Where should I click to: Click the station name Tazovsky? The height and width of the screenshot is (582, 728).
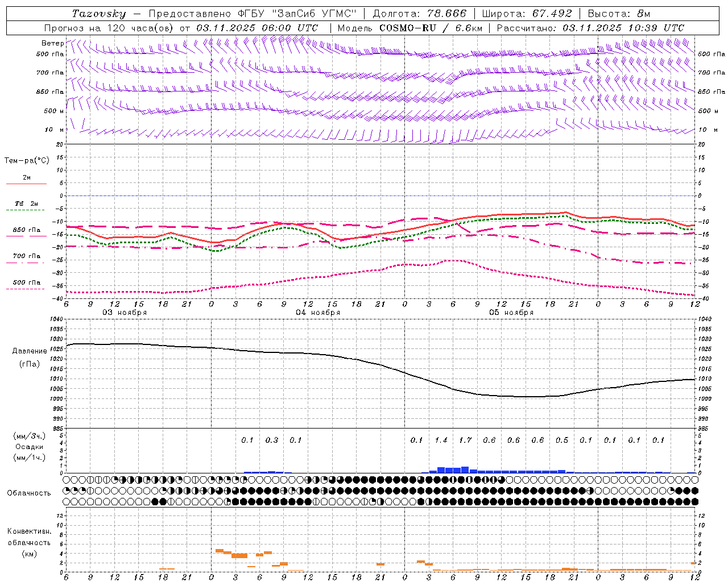pyautogui.click(x=99, y=14)
